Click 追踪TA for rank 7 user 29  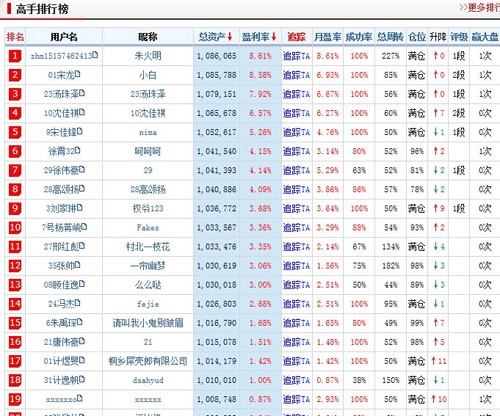click(x=296, y=170)
